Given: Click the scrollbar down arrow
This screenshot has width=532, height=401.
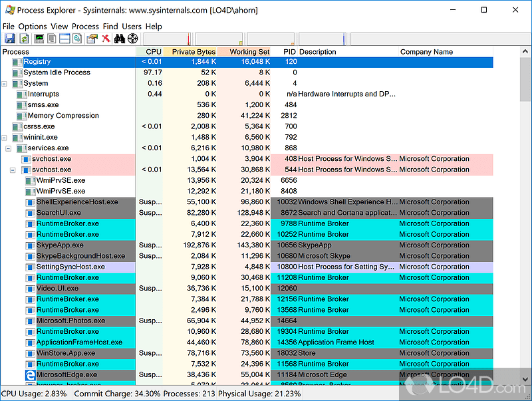Looking at the screenshot, I should [x=525, y=379].
